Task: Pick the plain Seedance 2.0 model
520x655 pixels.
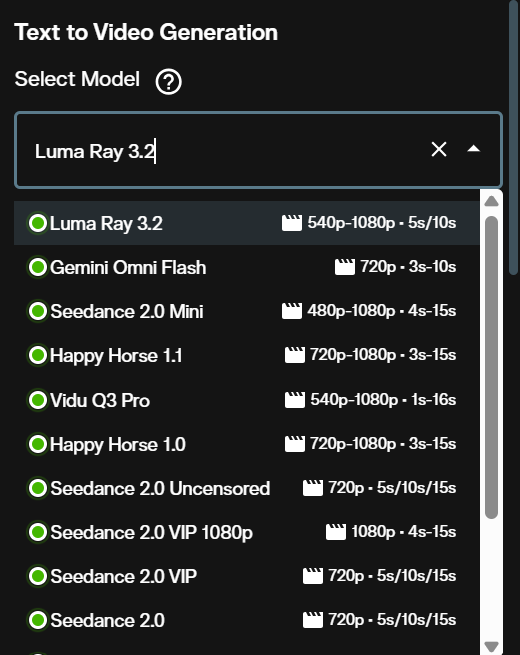Action: pos(246,620)
